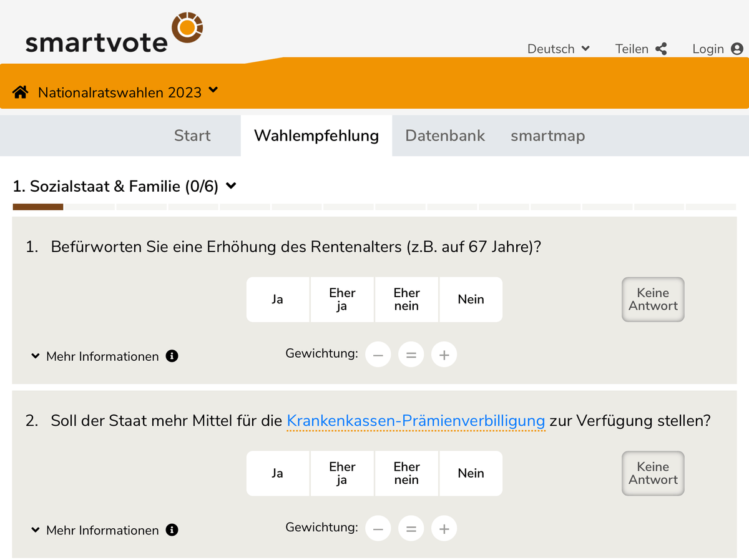
Task: Open the smartmap tab
Action: [547, 135]
